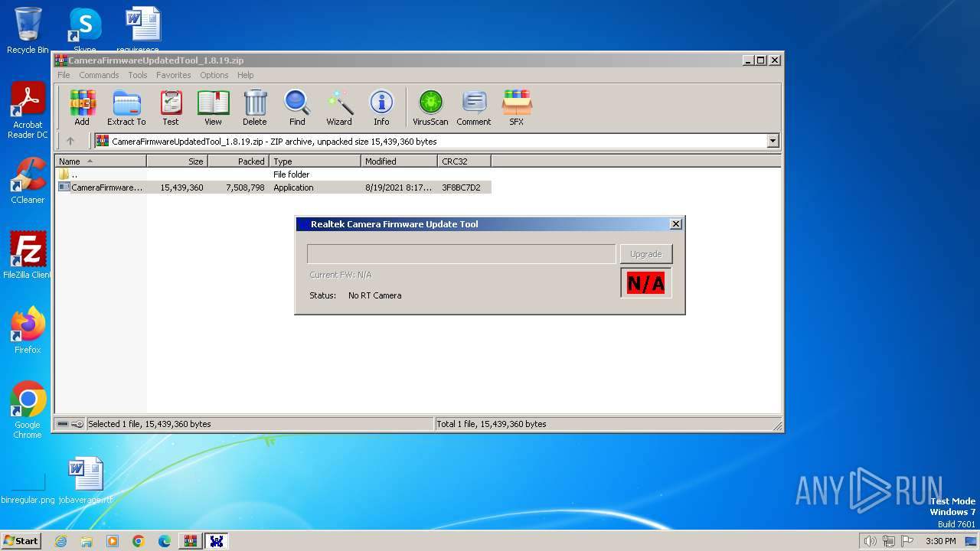Screen dimensions: 980x551
Task: Sort by the Type column header
Action: click(x=315, y=161)
